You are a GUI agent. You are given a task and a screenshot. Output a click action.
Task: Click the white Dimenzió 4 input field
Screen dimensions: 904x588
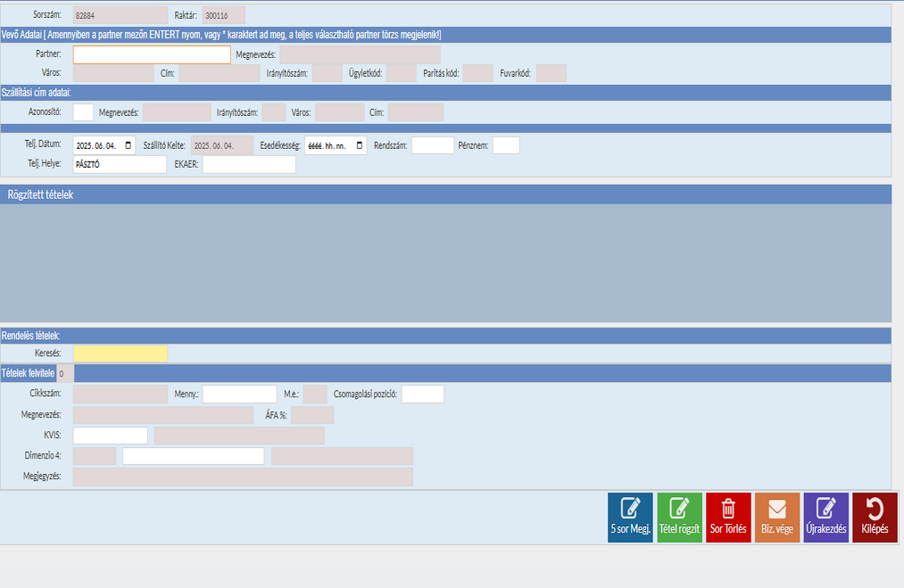(193, 457)
